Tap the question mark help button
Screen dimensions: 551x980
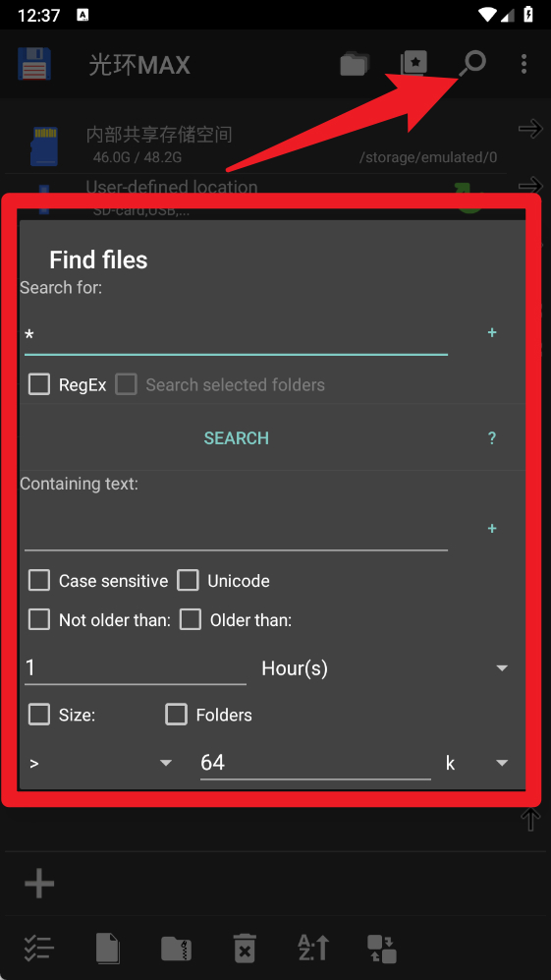click(492, 438)
